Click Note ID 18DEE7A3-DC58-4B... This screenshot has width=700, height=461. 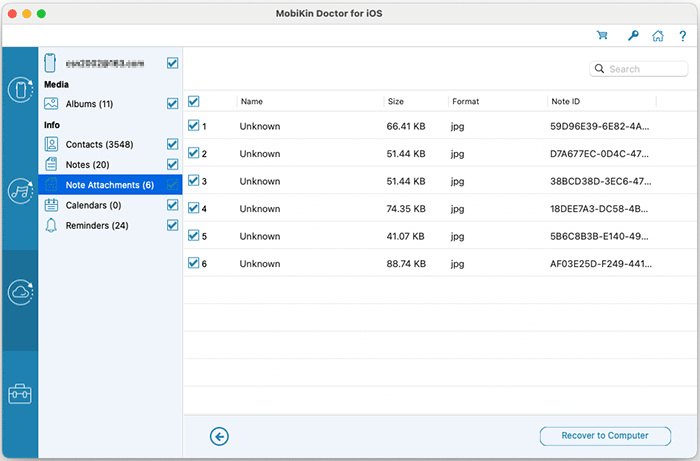599,209
